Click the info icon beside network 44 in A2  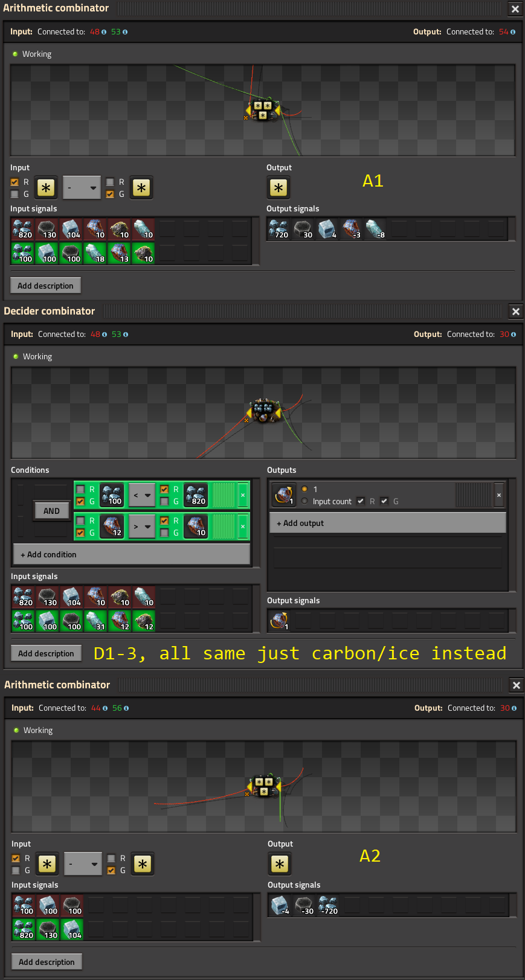(105, 708)
